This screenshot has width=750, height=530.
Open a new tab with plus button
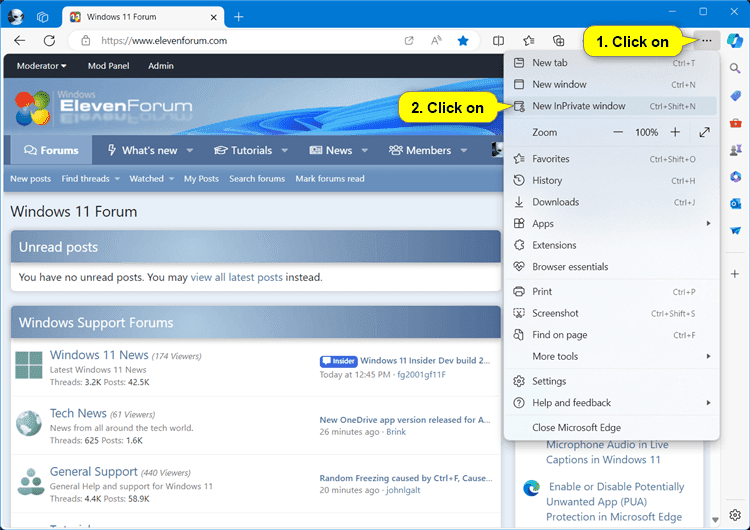point(239,17)
